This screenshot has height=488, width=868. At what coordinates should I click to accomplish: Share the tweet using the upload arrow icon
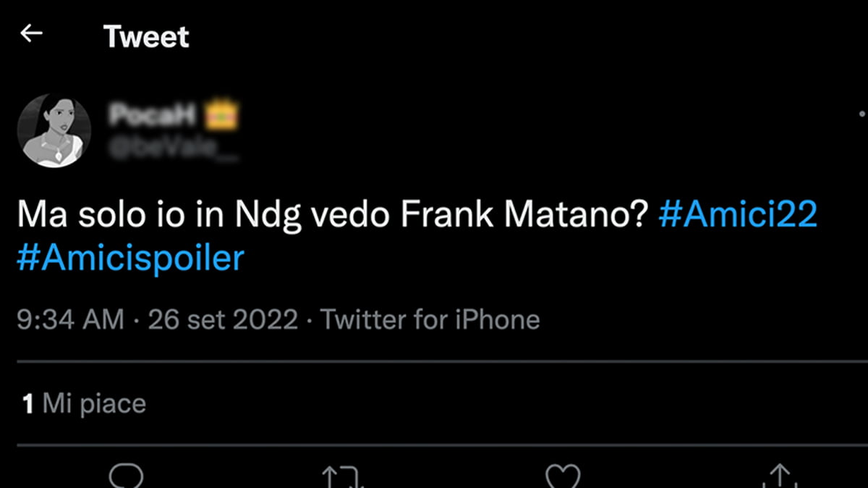point(778,477)
